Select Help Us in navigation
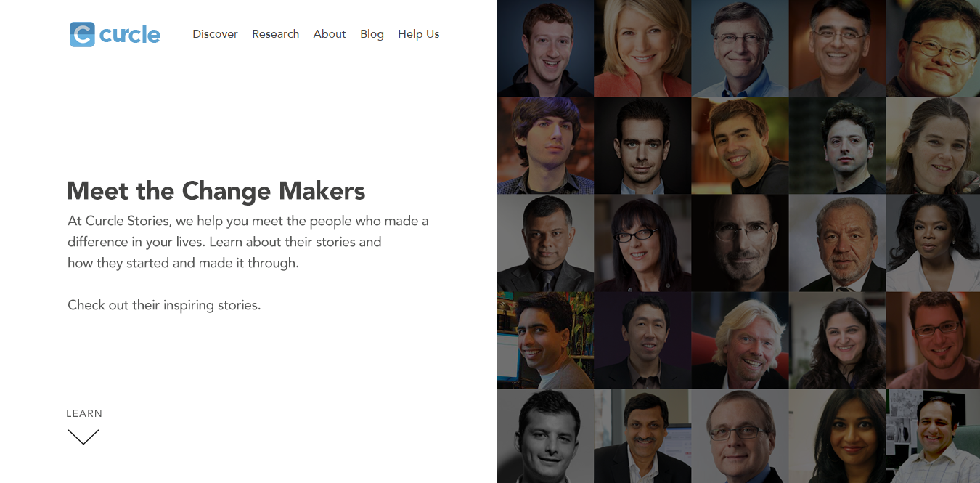This screenshot has height=483, width=980. 418,34
